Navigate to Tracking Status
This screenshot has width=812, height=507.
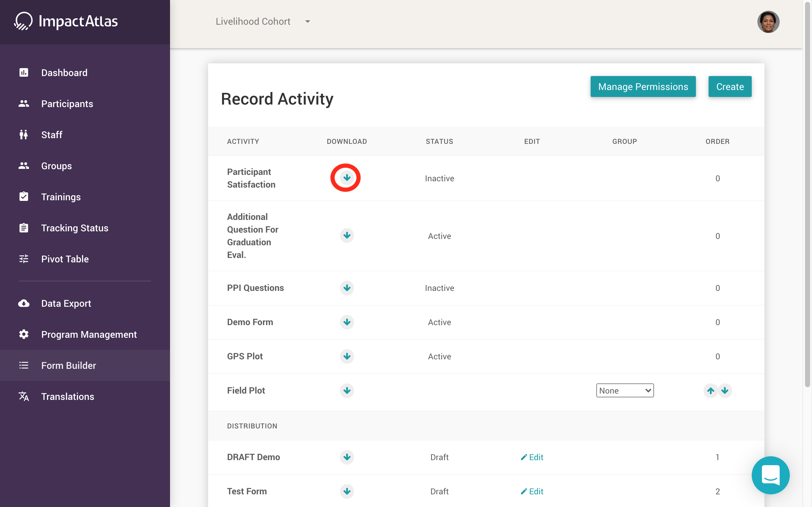point(75,228)
